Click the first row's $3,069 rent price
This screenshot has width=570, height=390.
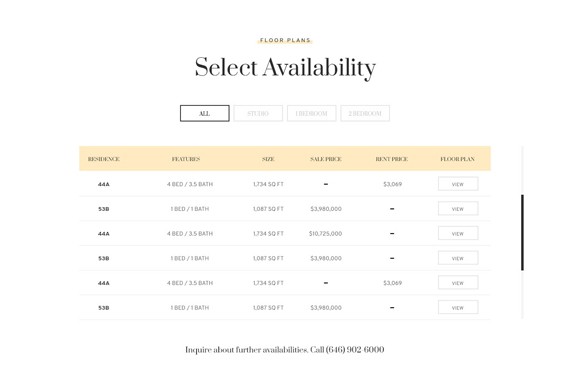click(x=393, y=184)
